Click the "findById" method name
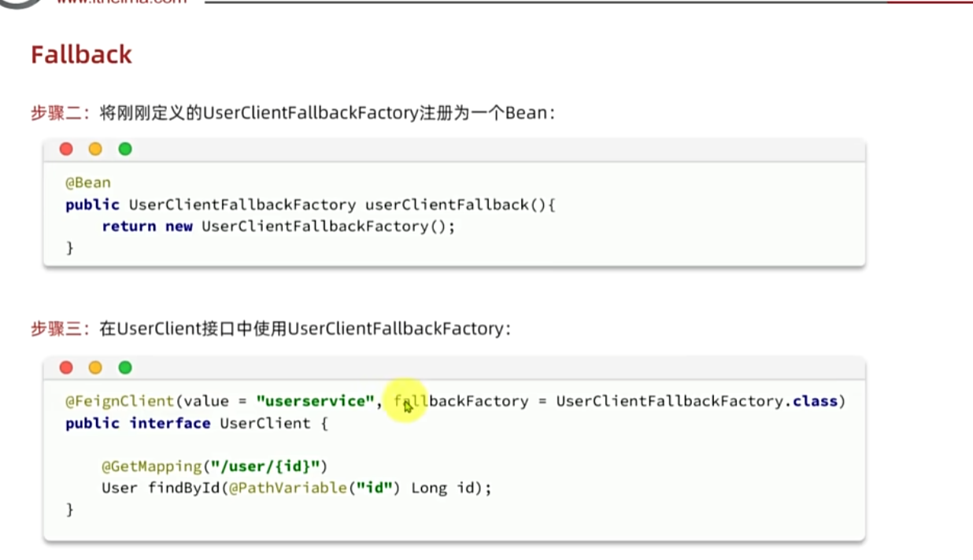This screenshot has height=560, width=973. click(x=184, y=488)
